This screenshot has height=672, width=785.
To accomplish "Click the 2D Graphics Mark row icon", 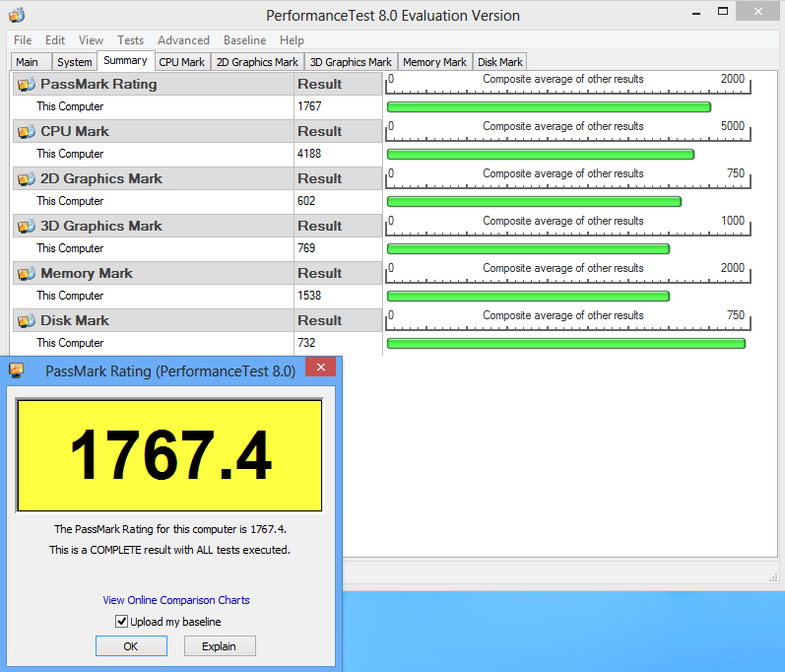I will [x=27, y=178].
